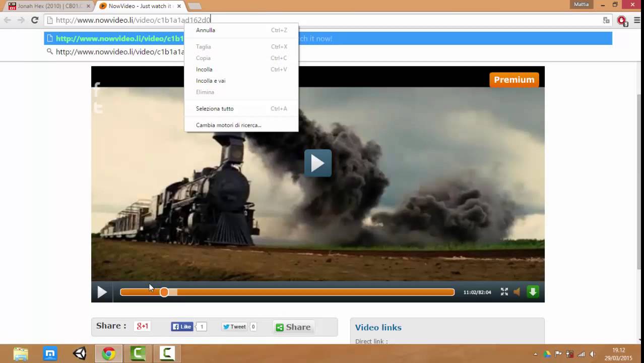Open a new tab with the new-tab button

[195, 6]
